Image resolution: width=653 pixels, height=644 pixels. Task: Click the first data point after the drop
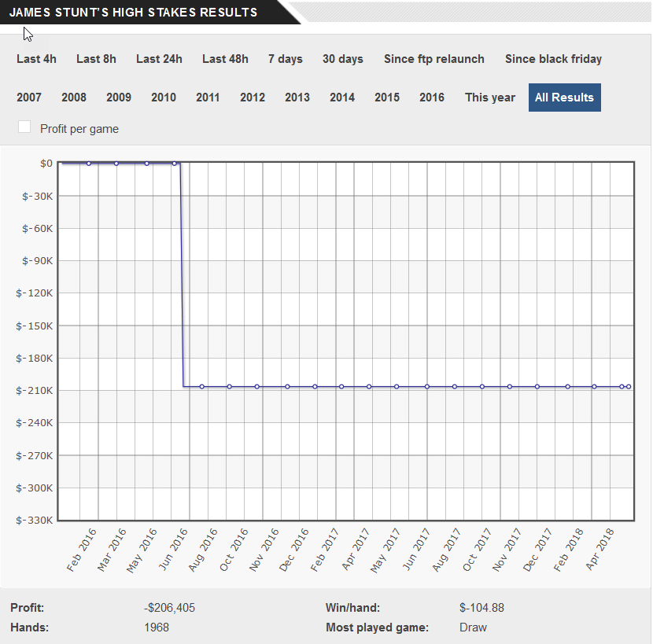click(202, 387)
